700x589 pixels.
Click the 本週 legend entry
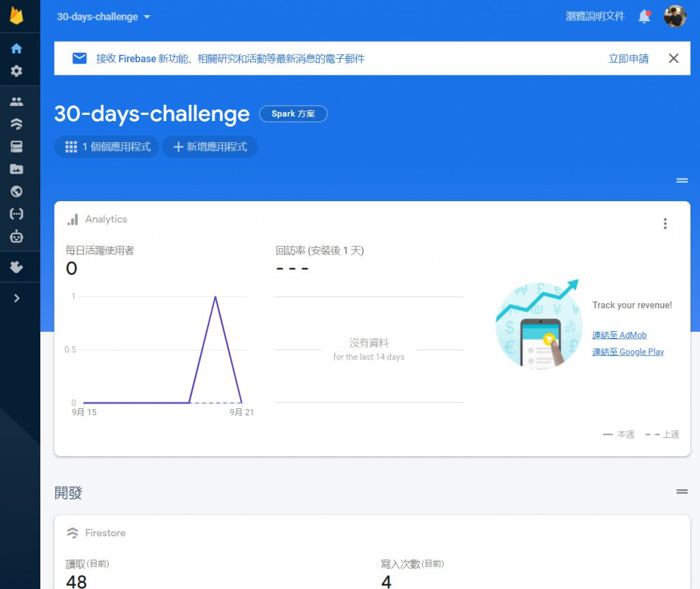(x=618, y=434)
